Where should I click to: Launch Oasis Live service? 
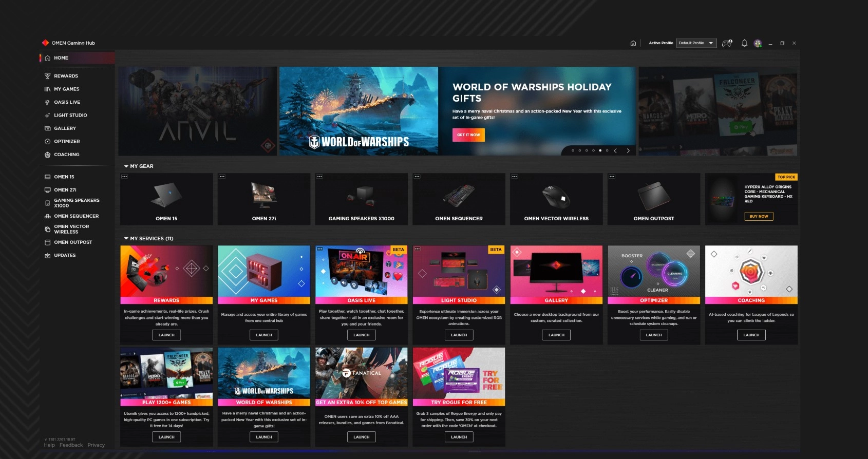362,335
